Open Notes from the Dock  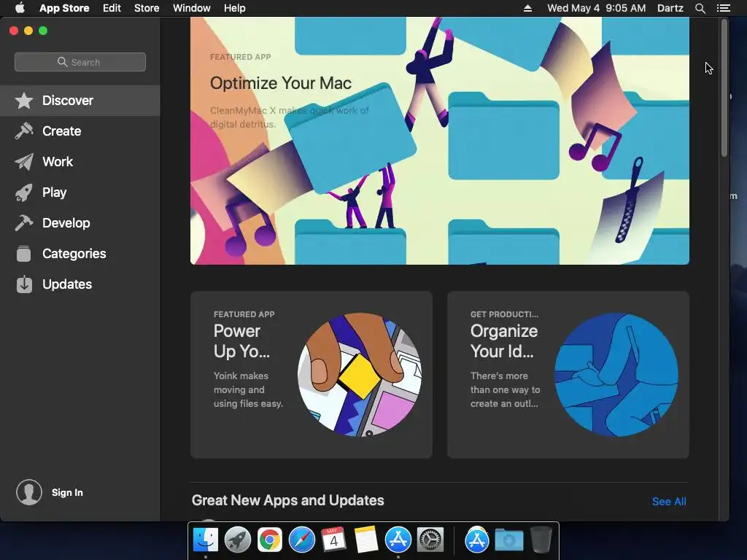point(366,540)
